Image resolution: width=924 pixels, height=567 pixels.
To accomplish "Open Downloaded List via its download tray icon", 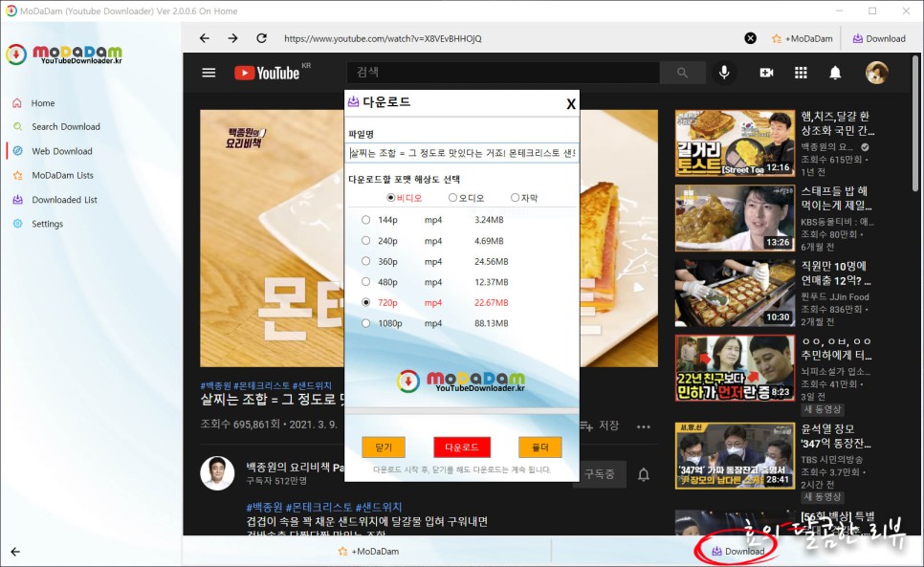I will point(17,200).
